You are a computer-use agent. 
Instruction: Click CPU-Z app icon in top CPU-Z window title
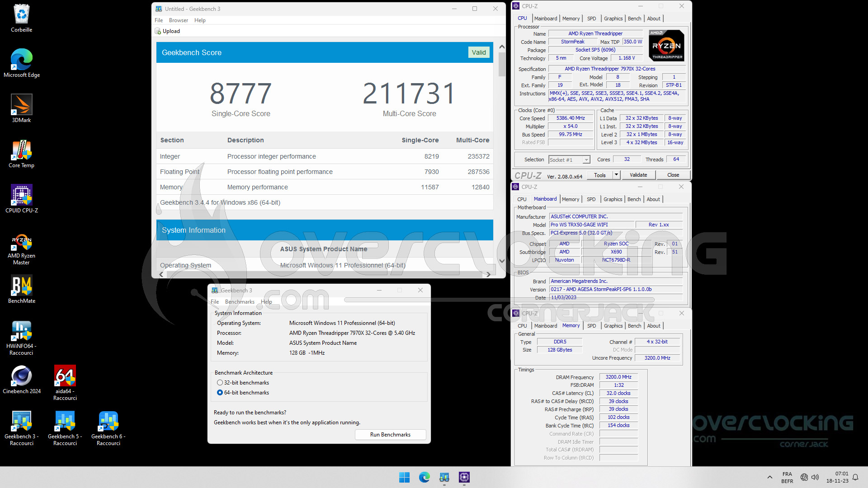click(516, 6)
